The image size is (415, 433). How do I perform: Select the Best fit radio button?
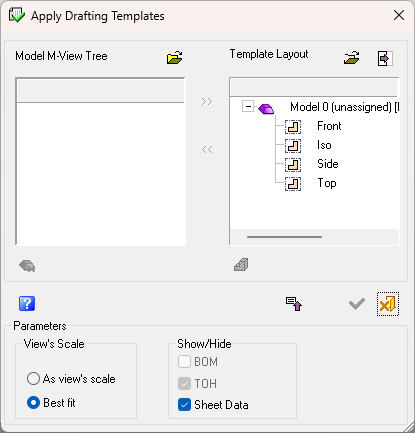[33, 403]
